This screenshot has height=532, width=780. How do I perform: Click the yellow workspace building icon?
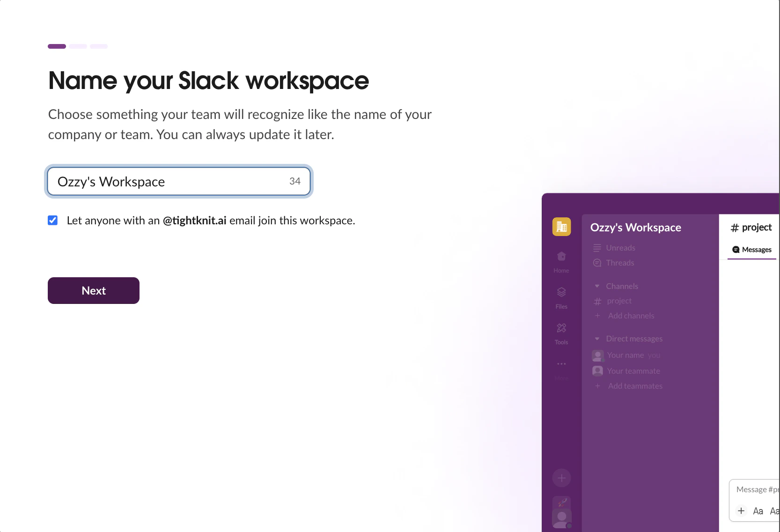[561, 227]
